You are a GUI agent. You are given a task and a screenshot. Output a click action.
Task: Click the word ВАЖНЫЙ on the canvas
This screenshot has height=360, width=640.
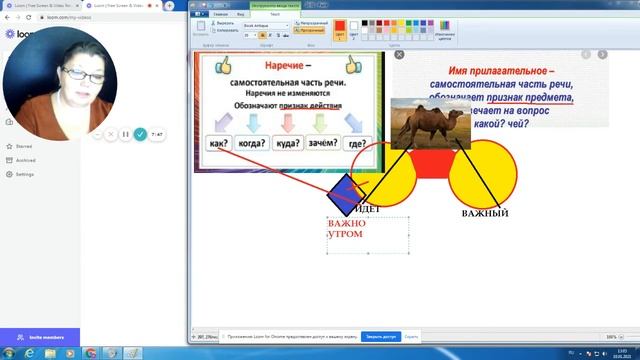(485, 213)
